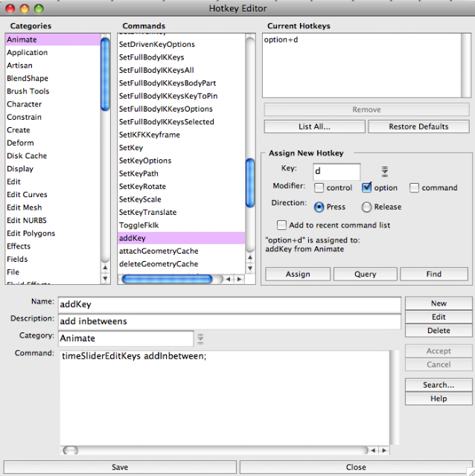Select the Brush Tools category
The height and width of the screenshot is (476, 475).
pyautogui.click(x=53, y=91)
